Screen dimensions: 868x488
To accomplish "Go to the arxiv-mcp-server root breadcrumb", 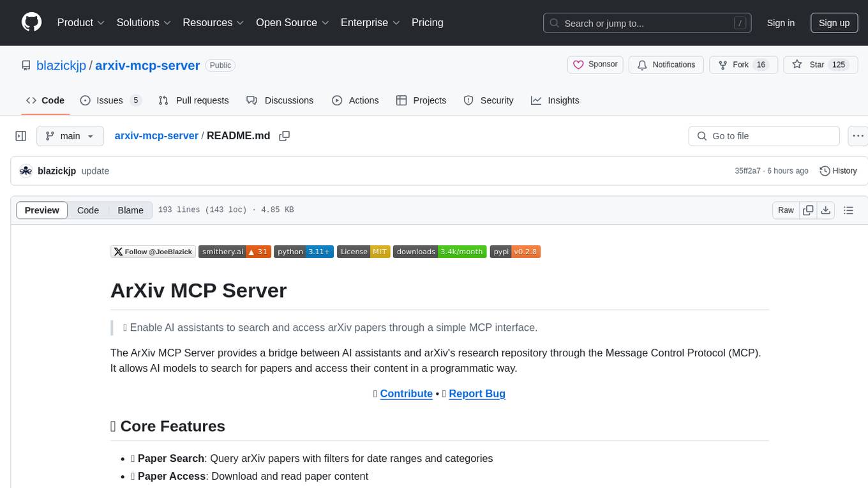I will point(156,136).
